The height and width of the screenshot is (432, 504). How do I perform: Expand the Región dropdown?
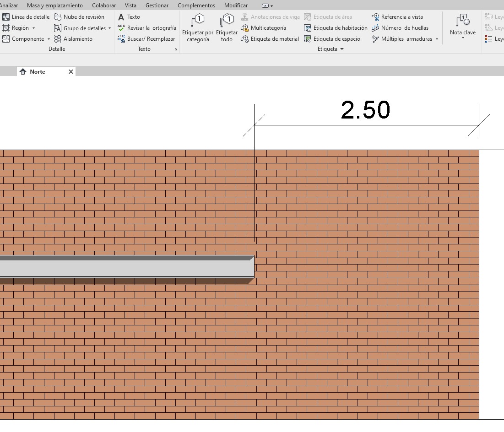33,28
